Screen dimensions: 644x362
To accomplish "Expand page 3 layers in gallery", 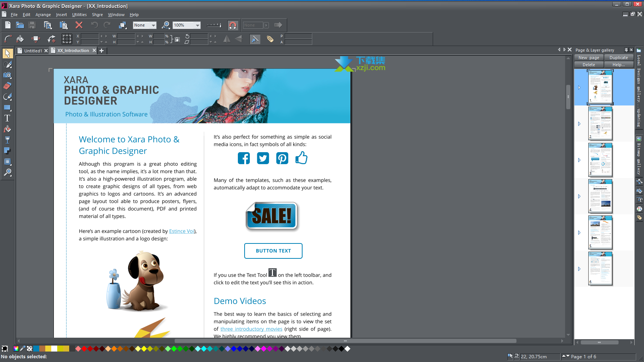I will point(579,160).
